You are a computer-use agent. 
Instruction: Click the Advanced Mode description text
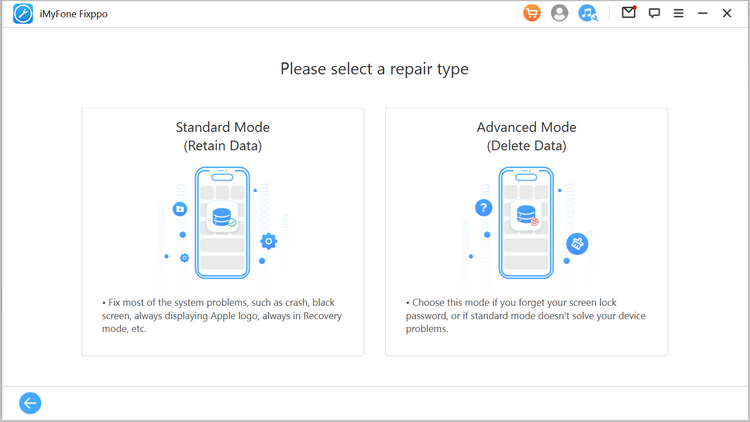[526, 316]
